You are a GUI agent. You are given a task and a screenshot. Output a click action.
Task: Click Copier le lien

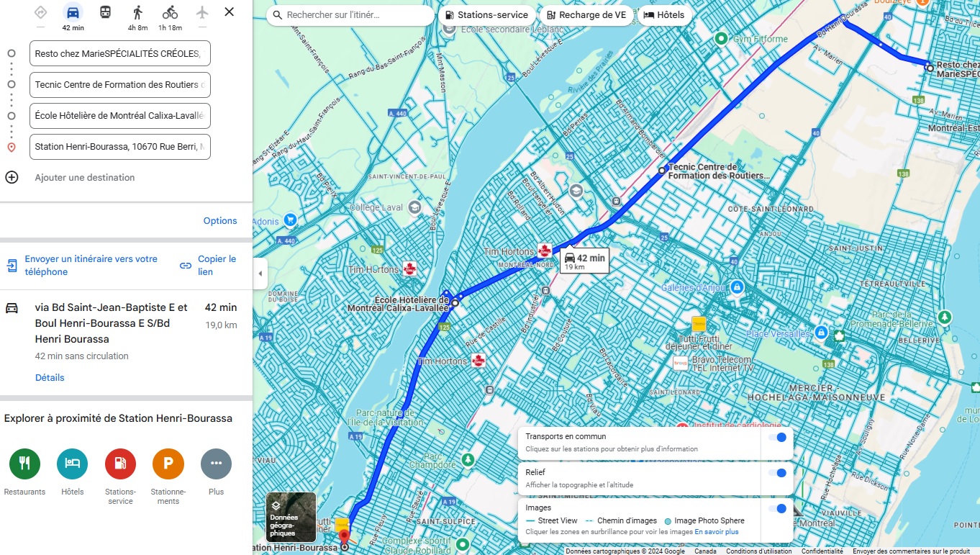pyautogui.click(x=208, y=266)
